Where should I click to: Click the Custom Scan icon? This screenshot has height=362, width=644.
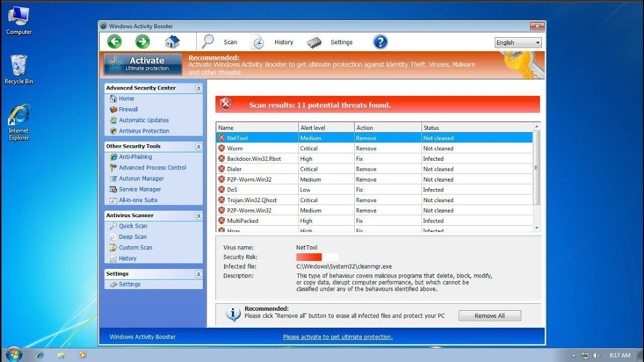click(x=113, y=248)
